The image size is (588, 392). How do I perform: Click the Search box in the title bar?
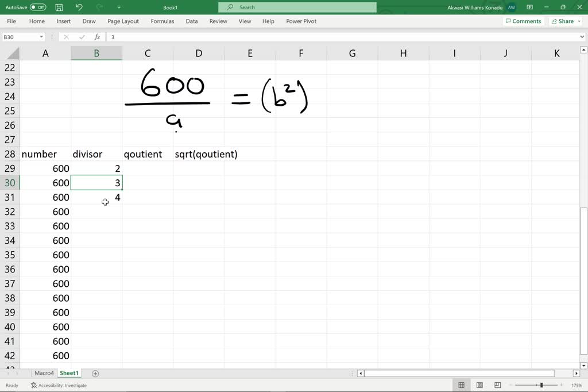296,7
